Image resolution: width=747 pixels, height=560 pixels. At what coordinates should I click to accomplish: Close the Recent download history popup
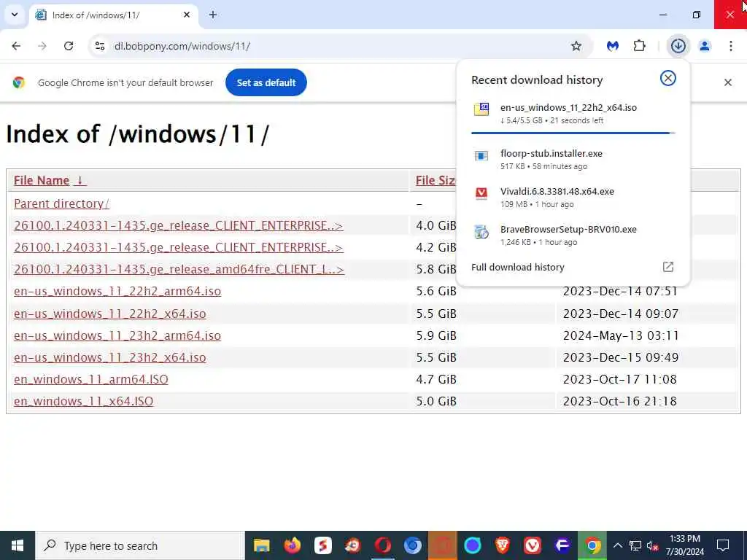[x=668, y=78]
